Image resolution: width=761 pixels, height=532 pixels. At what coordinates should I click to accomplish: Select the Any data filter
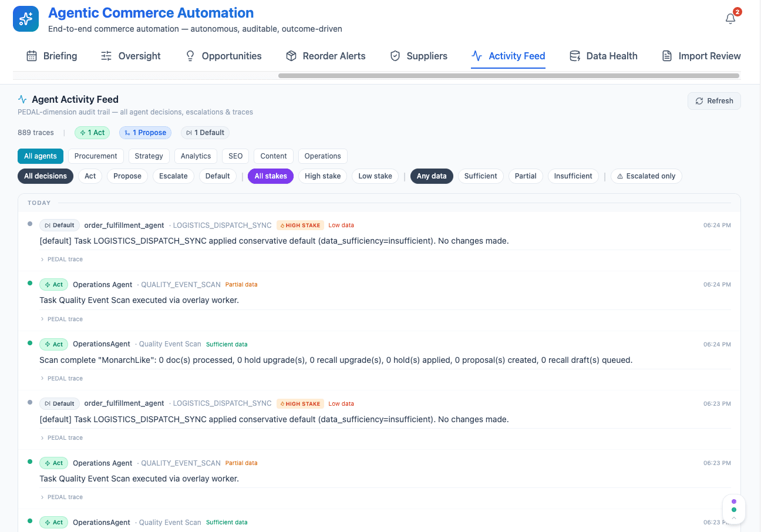tap(432, 176)
